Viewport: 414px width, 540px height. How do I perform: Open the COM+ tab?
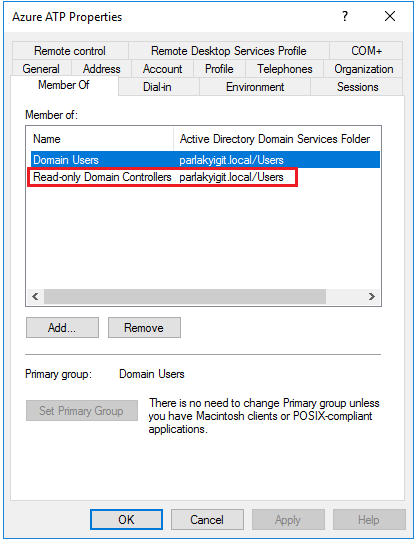(x=366, y=51)
